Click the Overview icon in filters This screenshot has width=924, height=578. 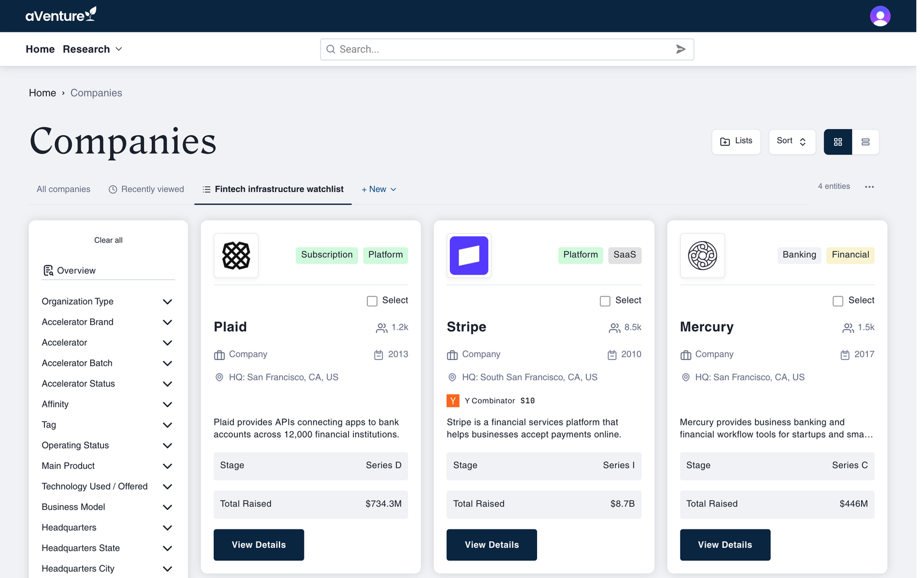[x=49, y=271]
